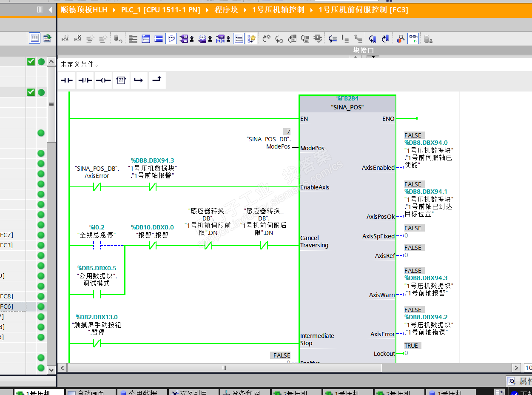Click the first green checkmark in project tree
532x395 pixels.
pos(31,62)
